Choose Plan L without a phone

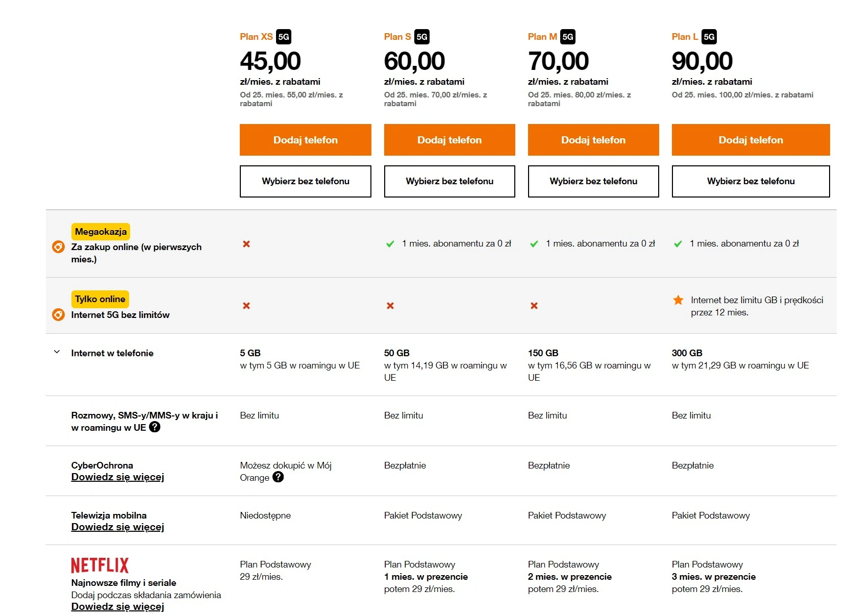click(x=751, y=181)
